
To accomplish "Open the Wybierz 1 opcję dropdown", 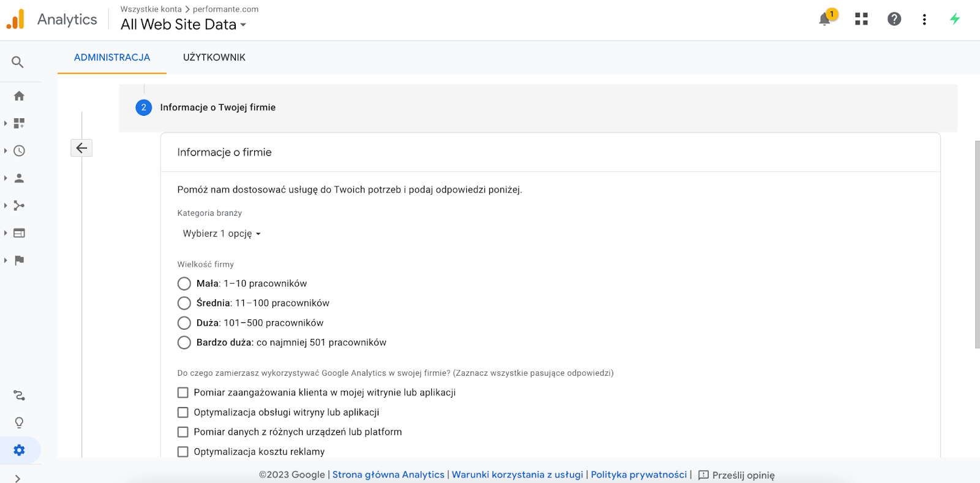I will pyautogui.click(x=222, y=234).
